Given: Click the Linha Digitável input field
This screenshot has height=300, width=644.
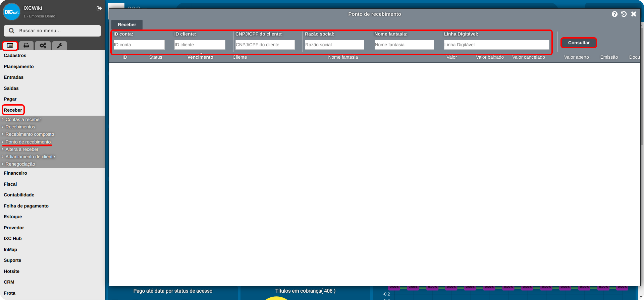Looking at the screenshot, I should tap(496, 45).
